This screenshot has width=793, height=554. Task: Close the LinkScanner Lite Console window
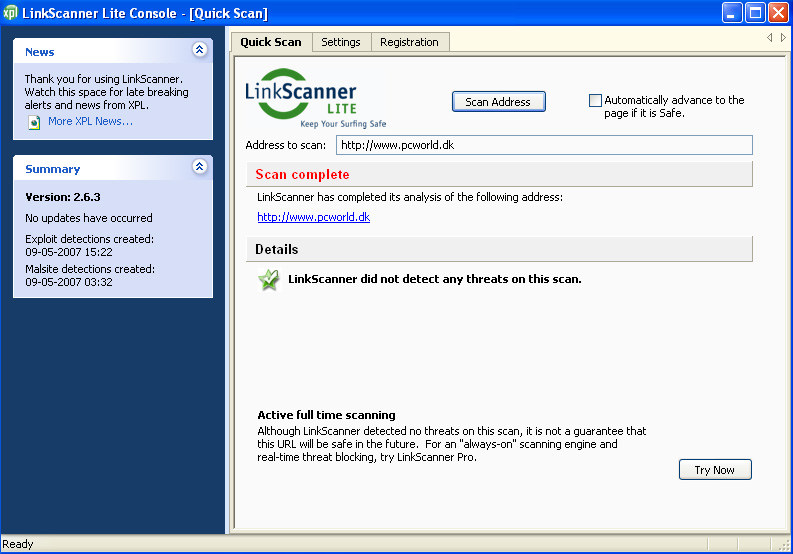point(777,13)
